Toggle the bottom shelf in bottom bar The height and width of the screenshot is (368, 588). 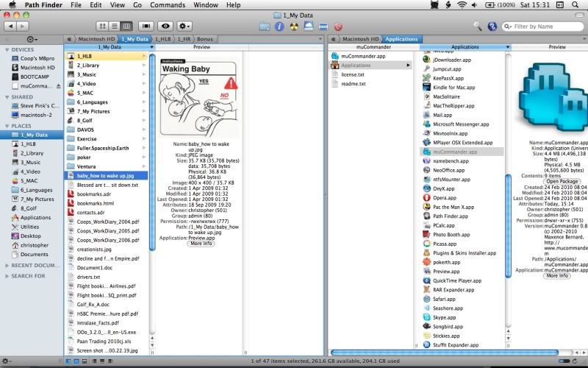(85, 361)
